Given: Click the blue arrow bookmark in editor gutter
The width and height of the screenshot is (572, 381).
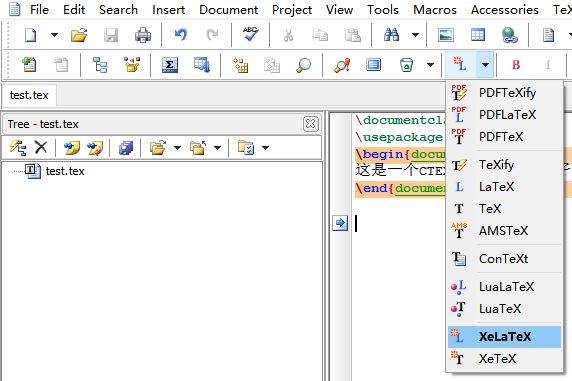Looking at the screenshot, I should pos(340,223).
